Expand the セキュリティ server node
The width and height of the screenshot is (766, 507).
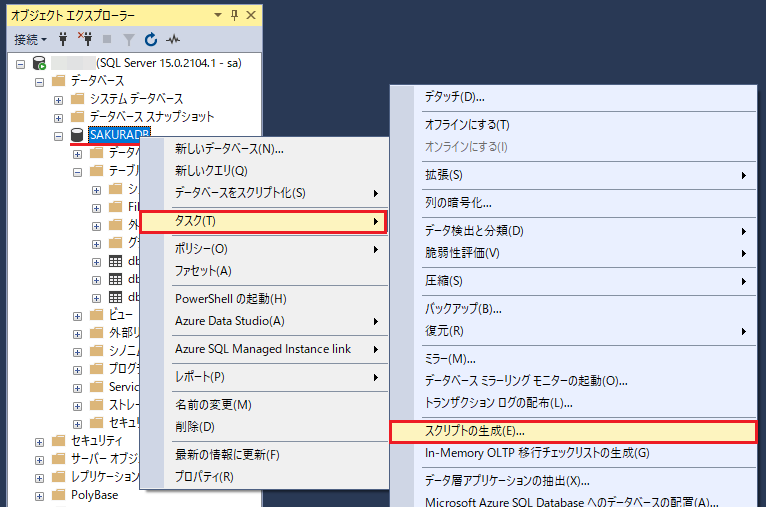[x=40, y=441]
